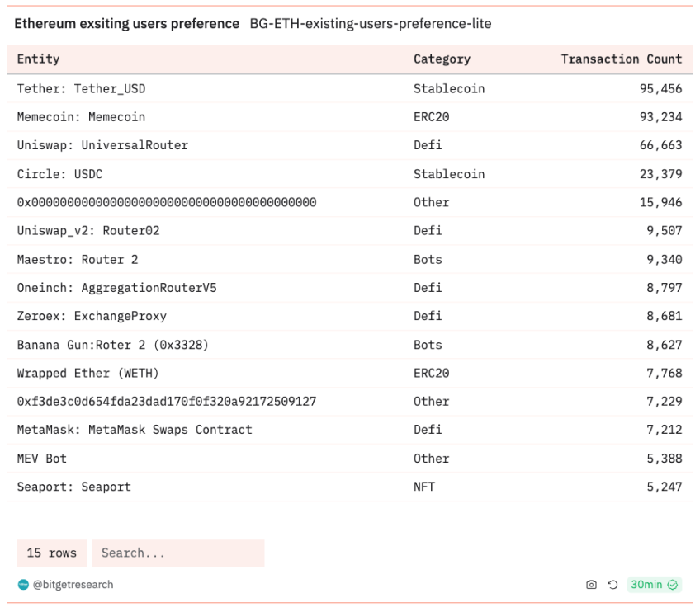Click the green checkmark status icon
Screen dimensions: 700x612
(x=672, y=584)
